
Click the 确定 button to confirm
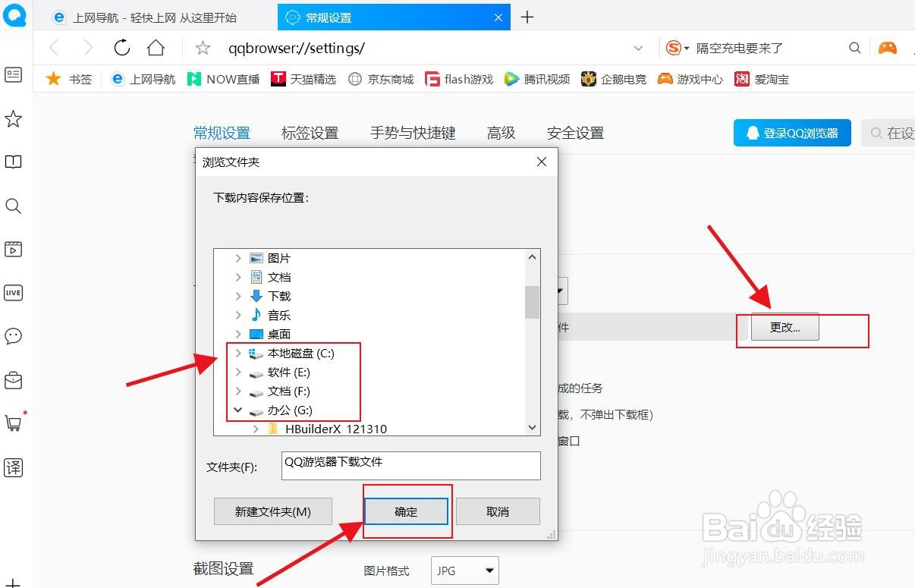pos(407,511)
